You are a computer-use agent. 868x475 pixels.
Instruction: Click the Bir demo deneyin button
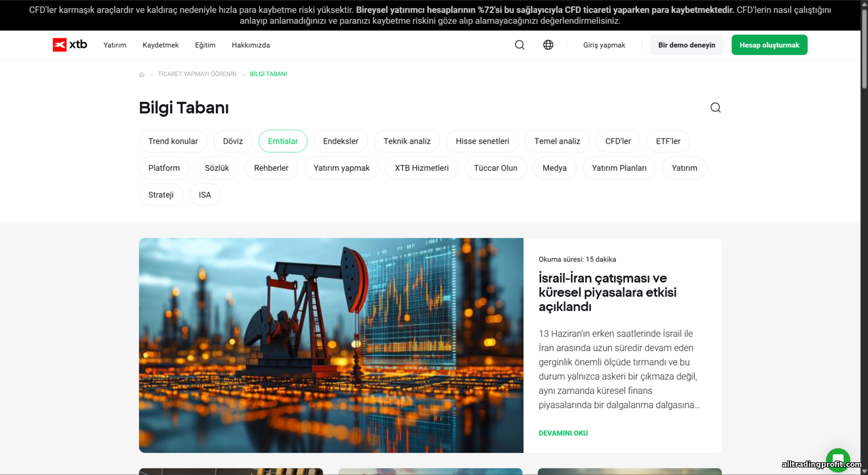coord(686,45)
